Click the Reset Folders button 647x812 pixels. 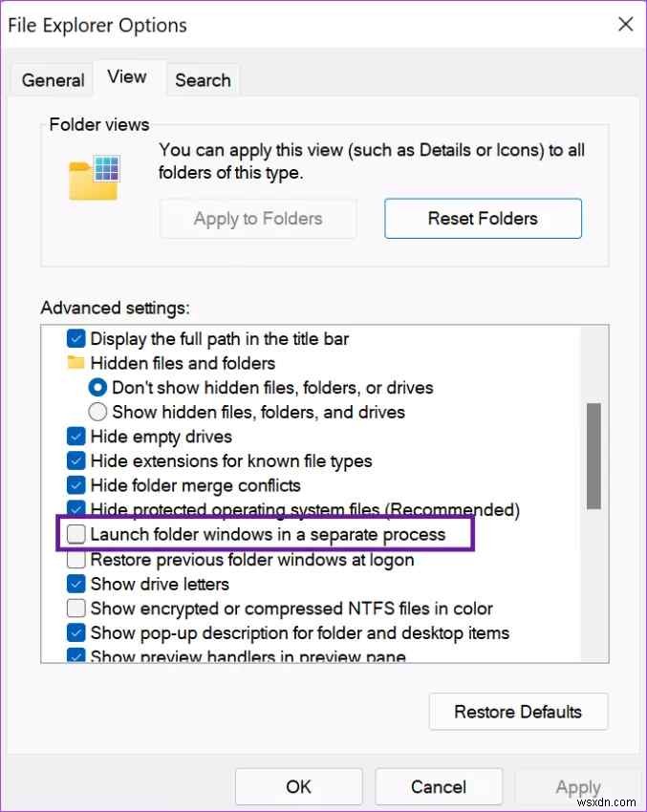click(x=482, y=218)
